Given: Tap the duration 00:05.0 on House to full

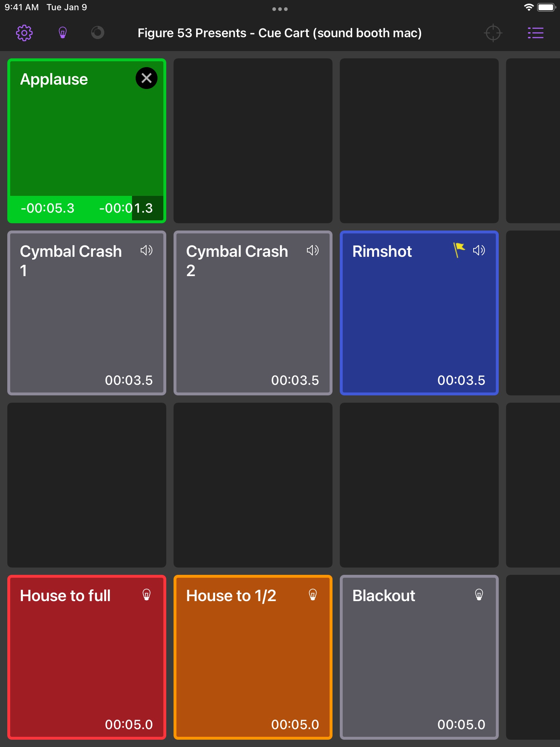Looking at the screenshot, I should [x=129, y=724].
